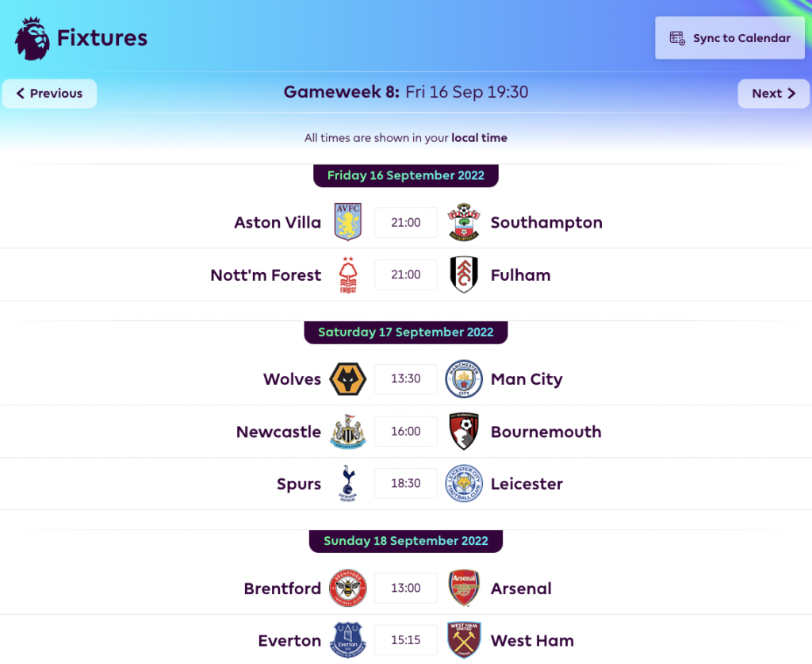This screenshot has width=812, height=664.
Task: Click the Newcastle United crest
Action: point(347,431)
